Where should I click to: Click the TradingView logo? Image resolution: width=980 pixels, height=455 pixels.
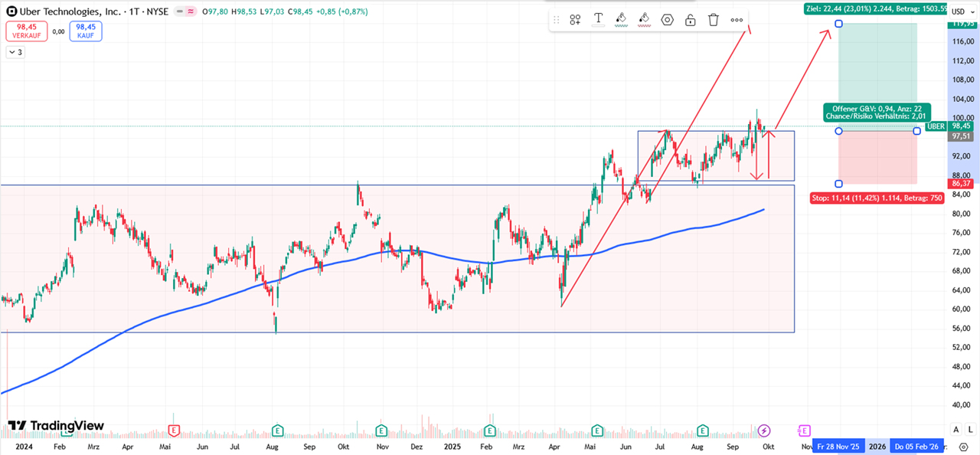[x=56, y=426]
